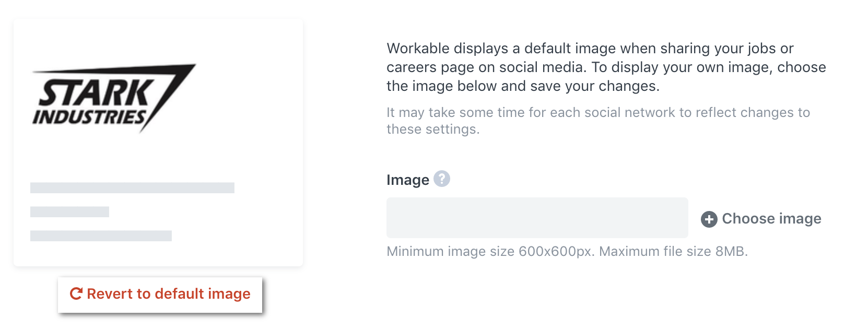Click the circular arrow revert icon

tap(76, 293)
